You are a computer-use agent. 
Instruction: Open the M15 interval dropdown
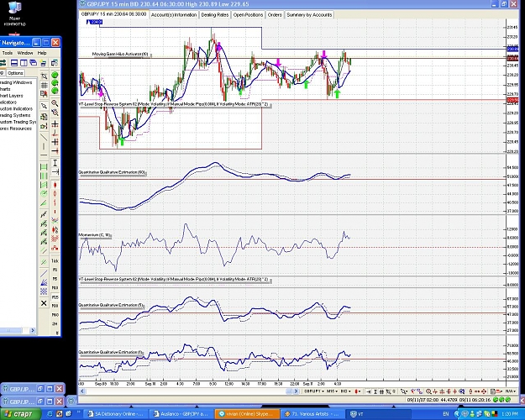coord(332,391)
